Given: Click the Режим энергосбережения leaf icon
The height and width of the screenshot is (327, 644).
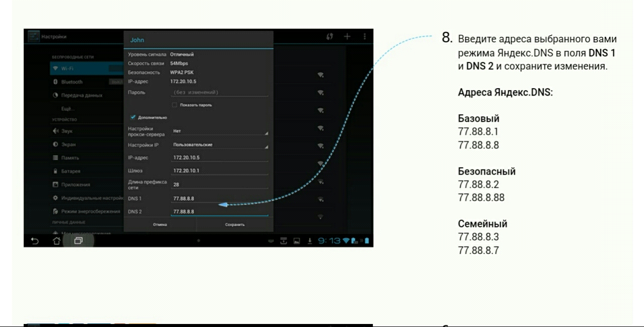Looking at the screenshot, I should pyautogui.click(x=56, y=211).
